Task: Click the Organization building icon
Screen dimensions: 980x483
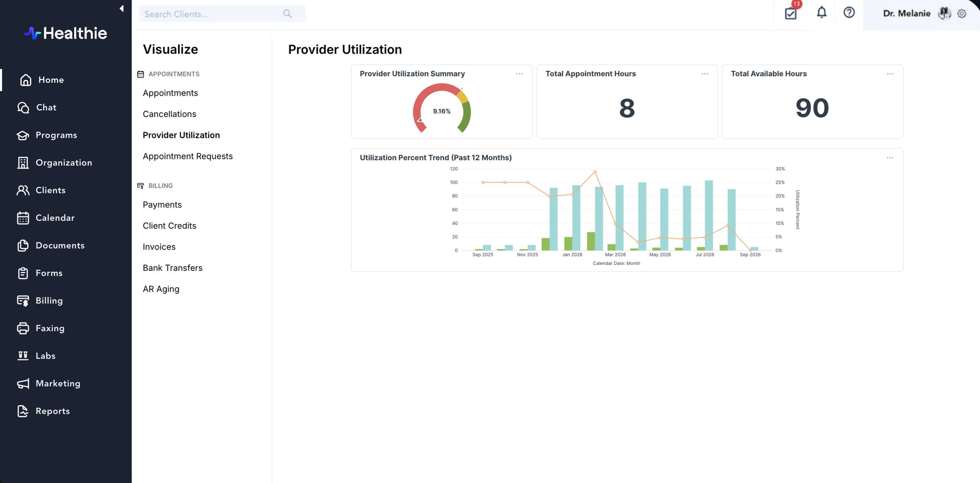Action: tap(23, 162)
